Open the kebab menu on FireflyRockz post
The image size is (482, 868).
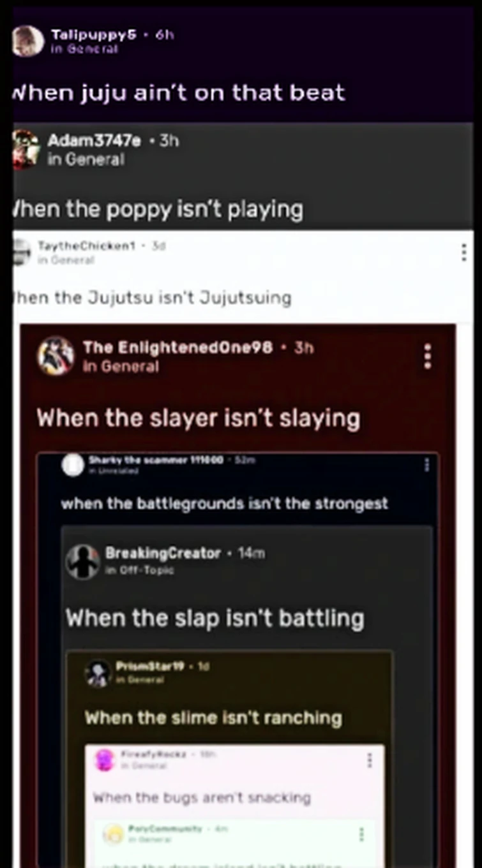[x=369, y=760]
